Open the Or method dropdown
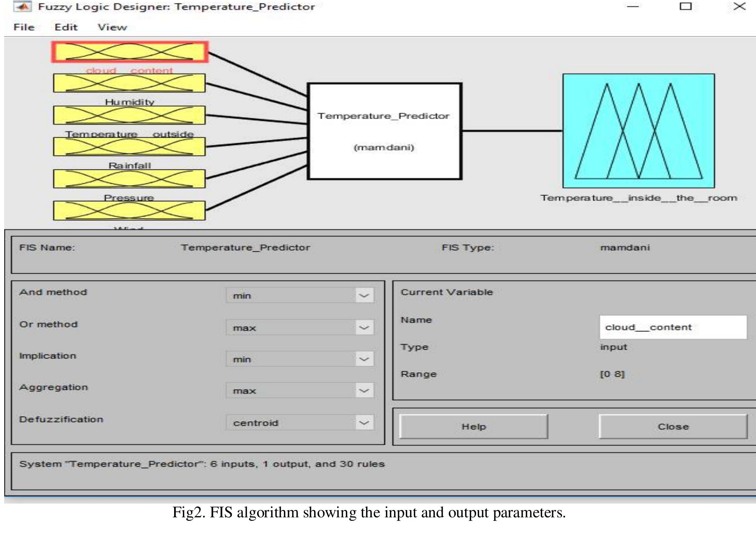This screenshot has height=538, width=756. (x=300, y=328)
